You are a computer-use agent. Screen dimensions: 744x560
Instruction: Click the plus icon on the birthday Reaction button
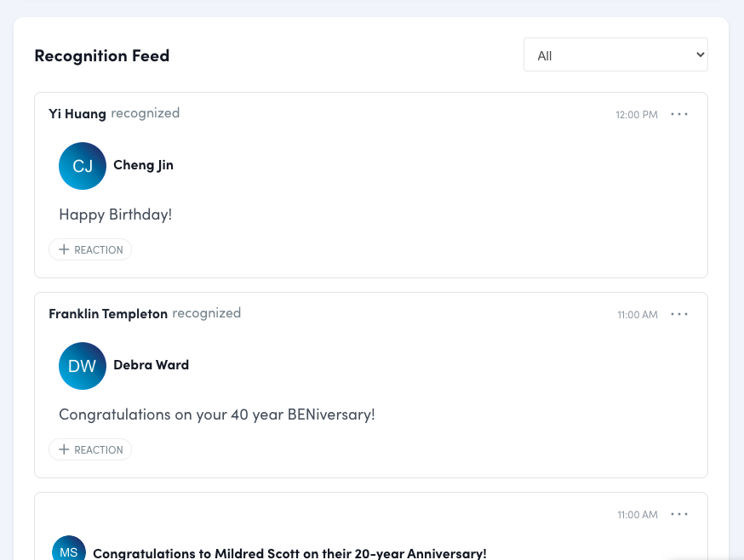[x=64, y=249]
